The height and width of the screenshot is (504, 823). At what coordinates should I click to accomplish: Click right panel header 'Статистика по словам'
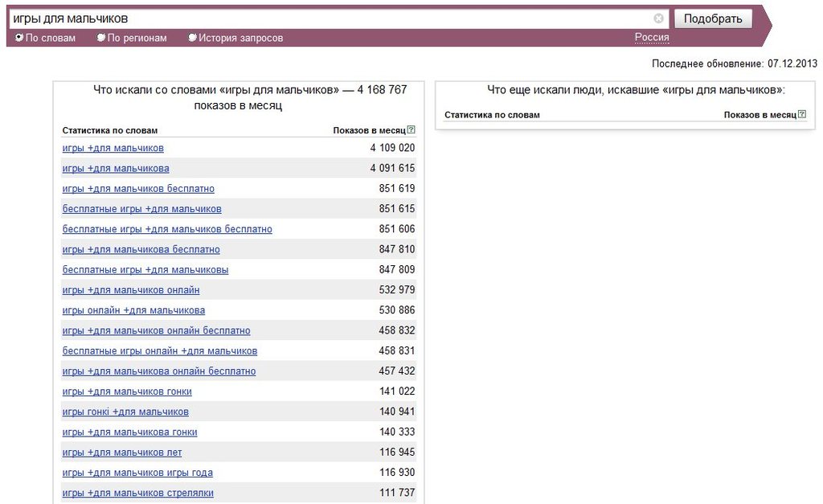[x=492, y=114]
